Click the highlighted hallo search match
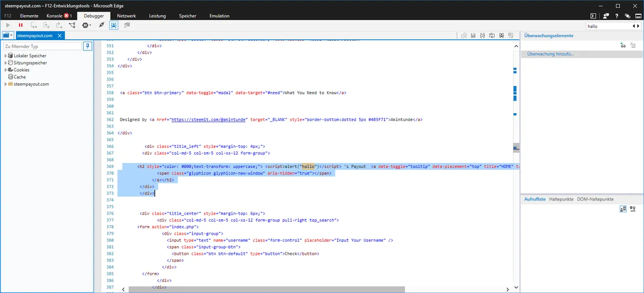 pos(308,166)
